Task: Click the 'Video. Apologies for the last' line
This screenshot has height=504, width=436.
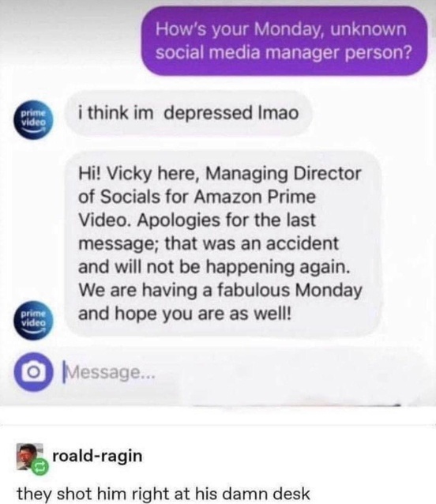Action: coord(197,220)
